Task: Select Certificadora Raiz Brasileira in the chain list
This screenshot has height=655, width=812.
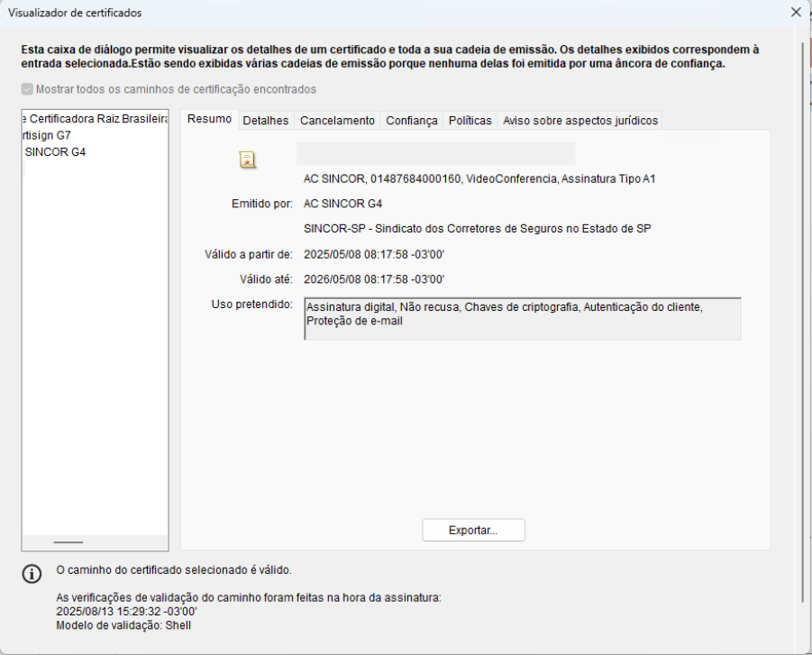Action: pyautogui.click(x=95, y=119)
